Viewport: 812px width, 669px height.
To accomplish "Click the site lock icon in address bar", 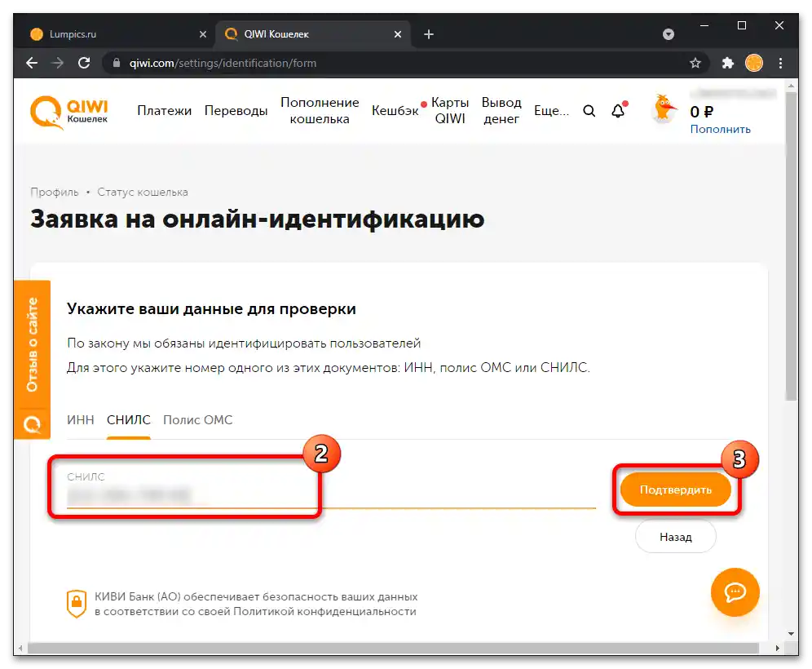I will click(117, 63).
